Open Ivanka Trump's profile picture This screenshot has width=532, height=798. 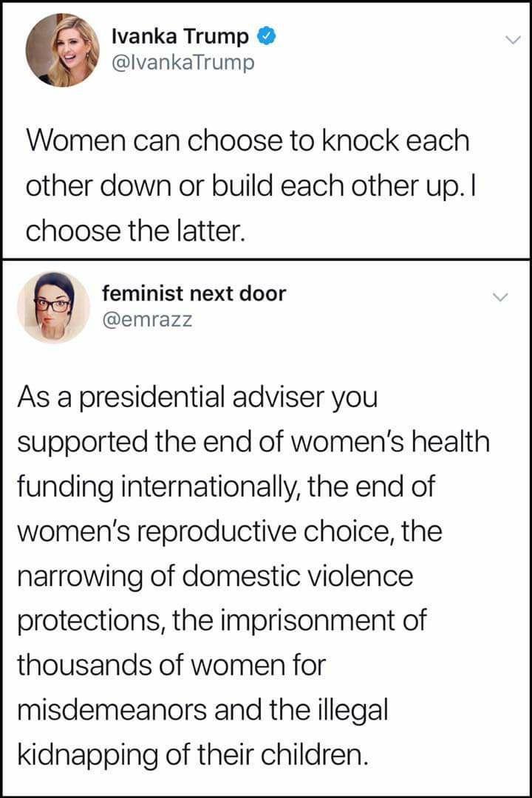(x=62, y=50)
